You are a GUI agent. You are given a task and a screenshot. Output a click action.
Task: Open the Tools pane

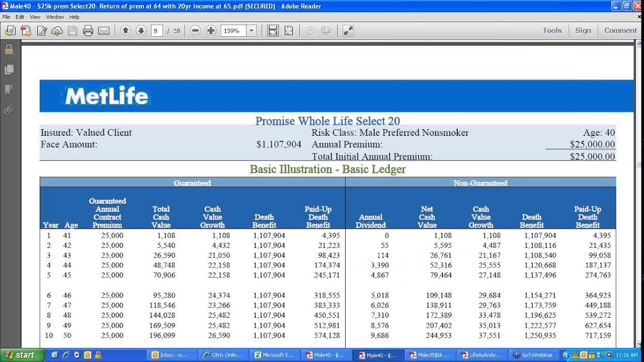pos(552,30)
